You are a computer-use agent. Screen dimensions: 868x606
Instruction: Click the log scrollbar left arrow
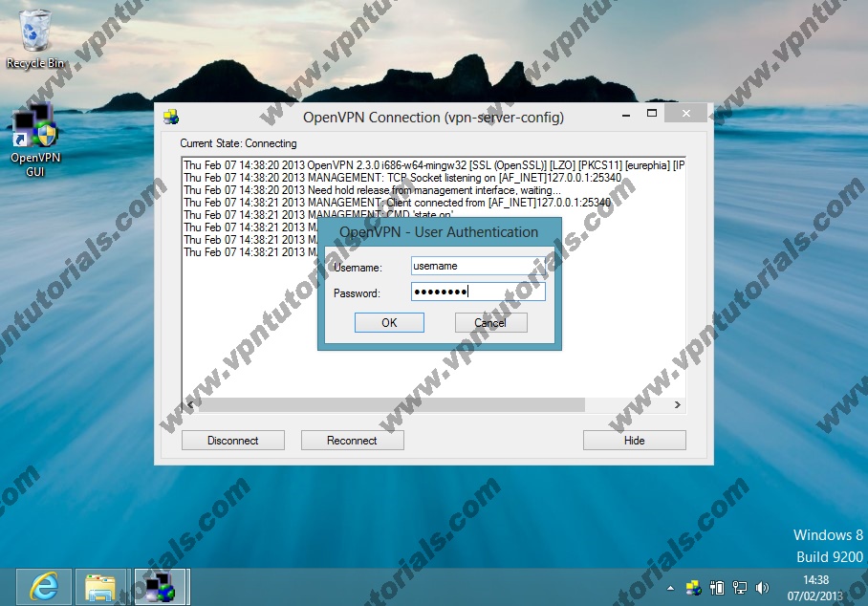pyautogui.click(x=191, y=405)
